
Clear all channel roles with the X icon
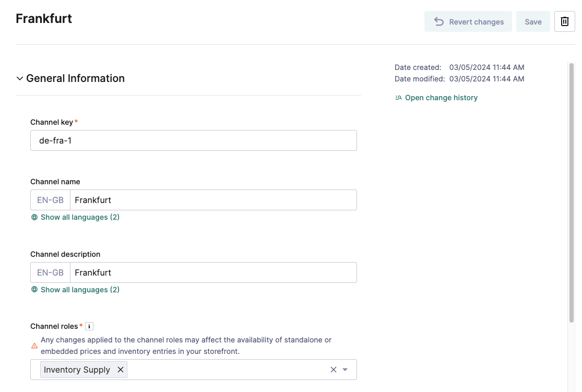tap(333, 369)
